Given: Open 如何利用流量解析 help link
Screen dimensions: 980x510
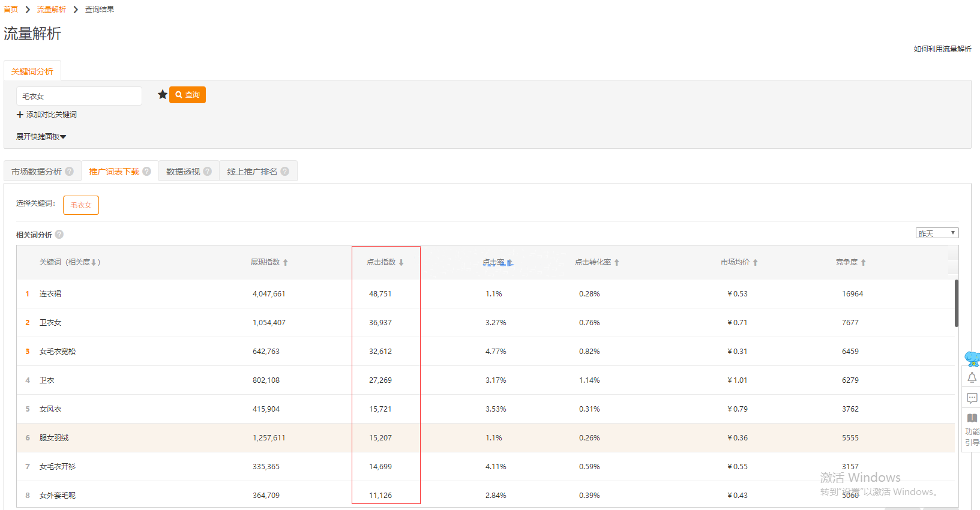Looking at the screenshot, I should 942,49.
